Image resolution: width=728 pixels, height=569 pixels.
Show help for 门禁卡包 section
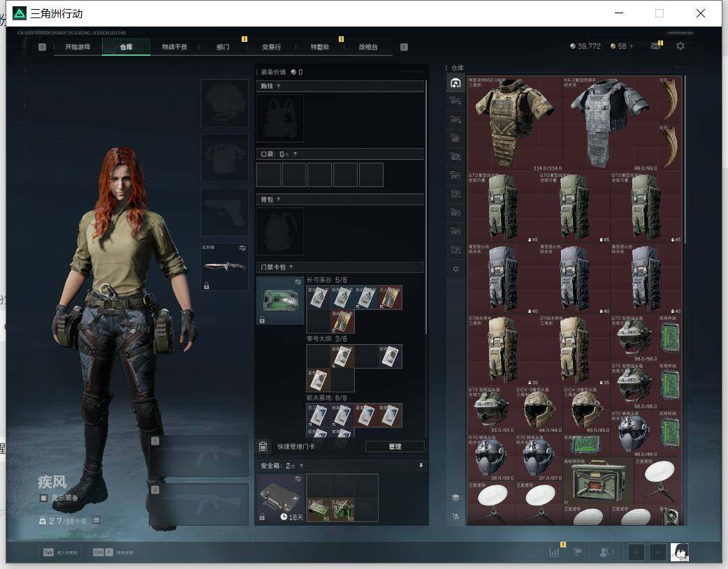(291, 267)
